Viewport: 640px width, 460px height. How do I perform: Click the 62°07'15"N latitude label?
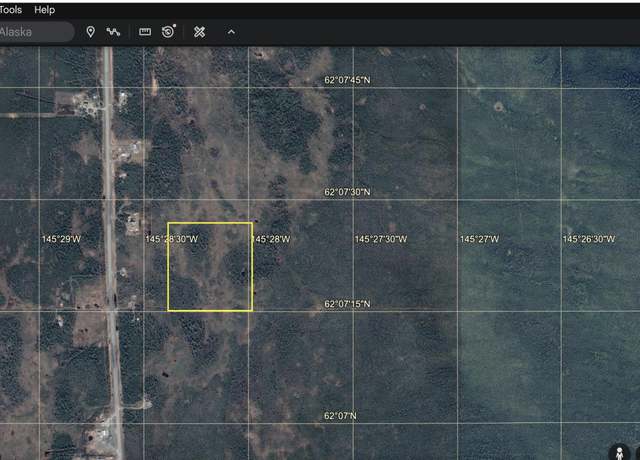347,304
